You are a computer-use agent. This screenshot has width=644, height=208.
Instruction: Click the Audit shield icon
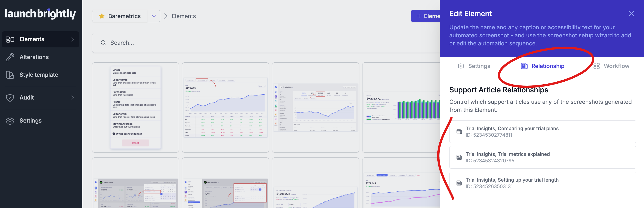point(10,98)
